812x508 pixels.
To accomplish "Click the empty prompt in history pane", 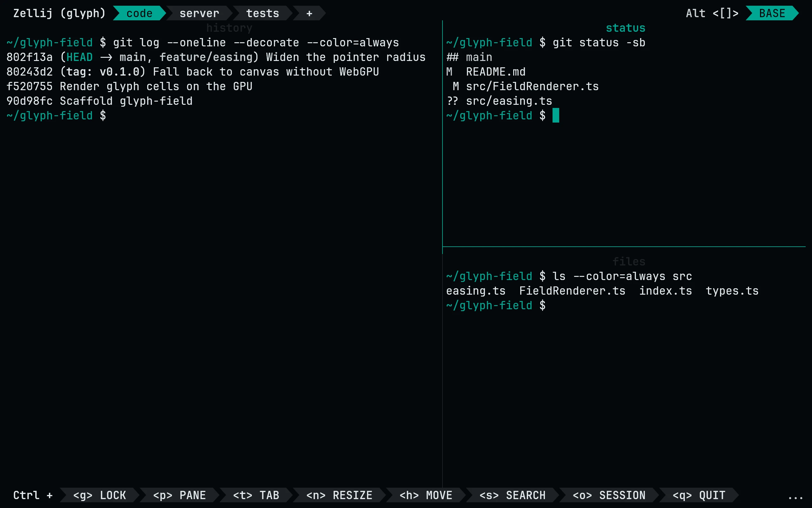I will (56, 116).
